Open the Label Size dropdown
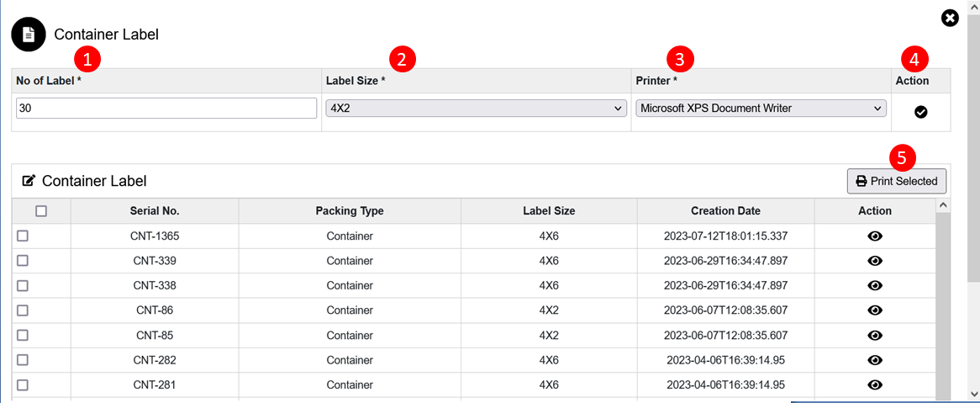The height and width of the screenshot is (403, 980). [476, 109]
